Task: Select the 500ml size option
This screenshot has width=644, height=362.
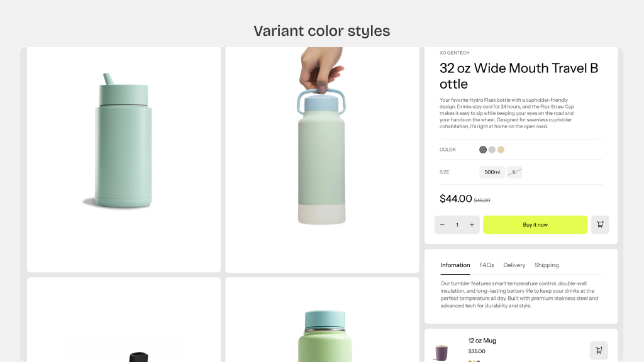Action: (492, 172)
